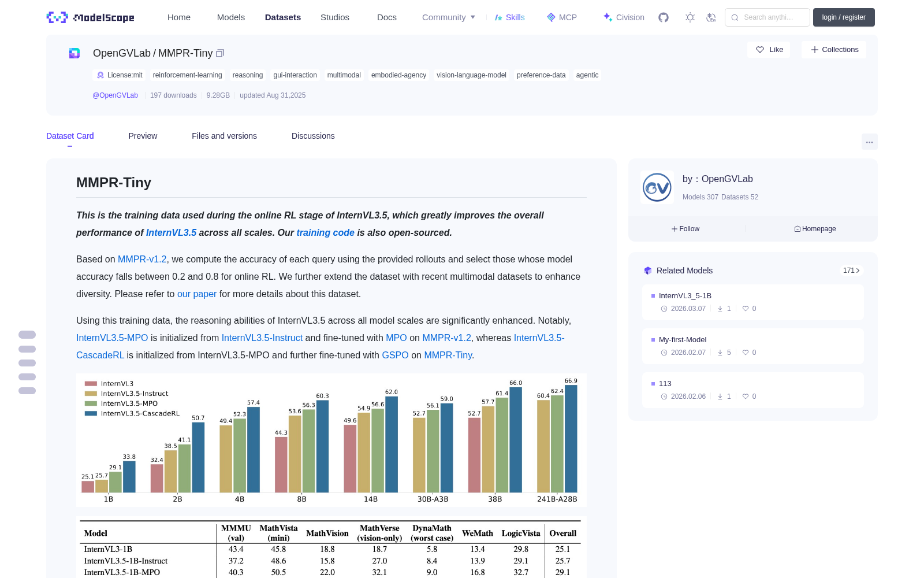This screenshot has height=578, width=924.
Task: Open the training code link
Action: pos(325,232)
